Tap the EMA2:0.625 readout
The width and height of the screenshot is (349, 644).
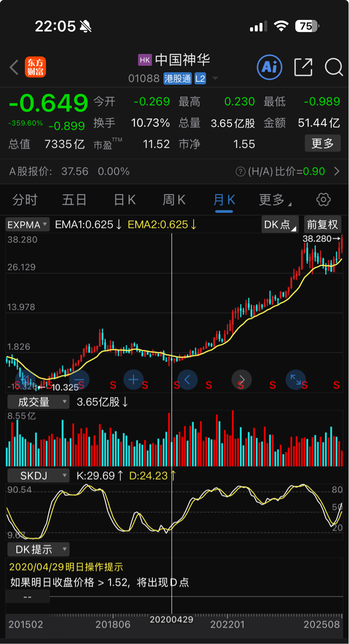click(x=162, y=224)
